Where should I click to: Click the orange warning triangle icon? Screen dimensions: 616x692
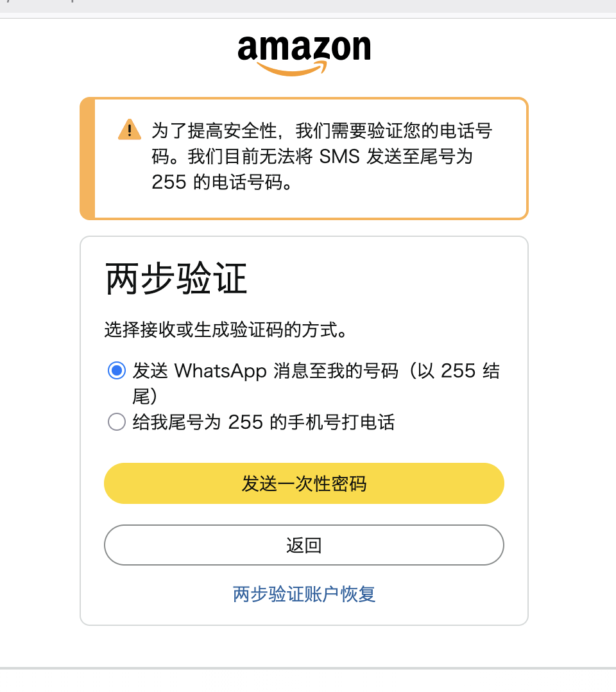tap(130, 130)
